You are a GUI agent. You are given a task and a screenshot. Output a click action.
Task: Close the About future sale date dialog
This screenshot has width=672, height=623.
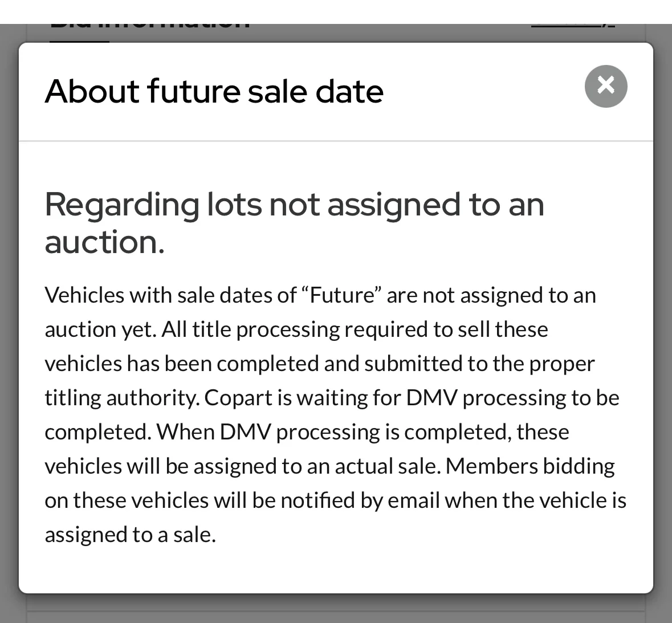(606, 86)
